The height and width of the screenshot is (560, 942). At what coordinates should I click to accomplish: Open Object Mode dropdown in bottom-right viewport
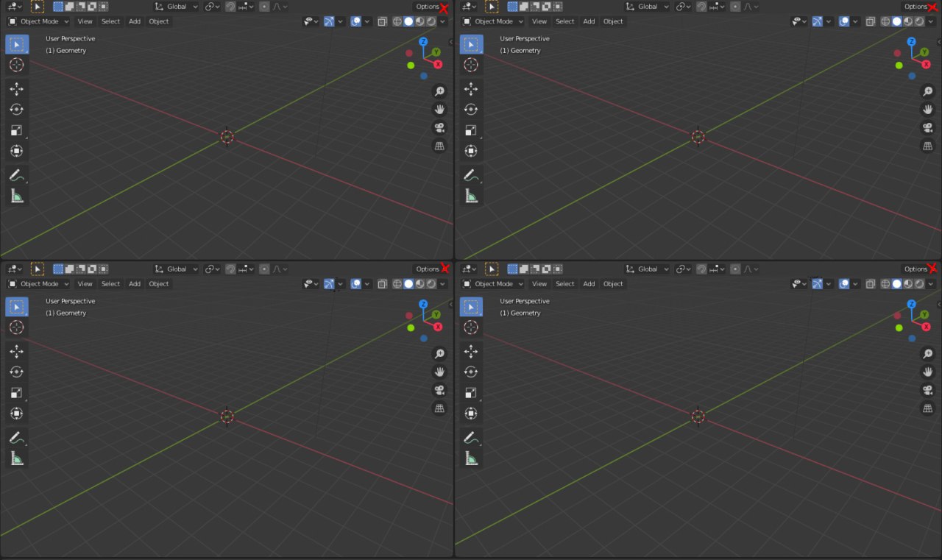[x=492, y=284]
